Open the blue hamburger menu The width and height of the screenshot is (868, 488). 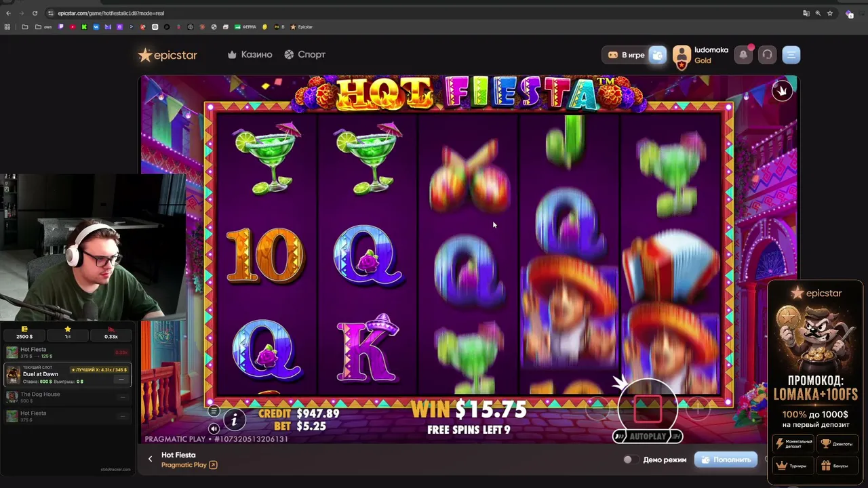(x=791, y=55)
